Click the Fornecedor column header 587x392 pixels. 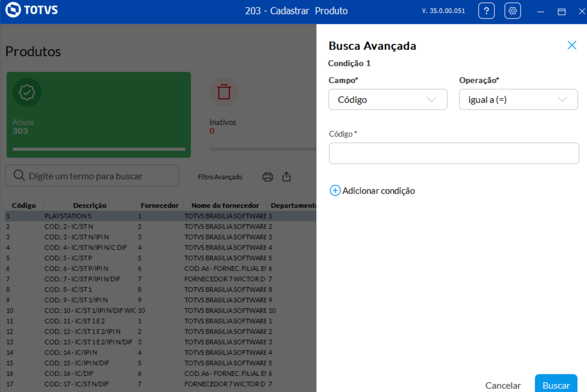pos(159,205)
